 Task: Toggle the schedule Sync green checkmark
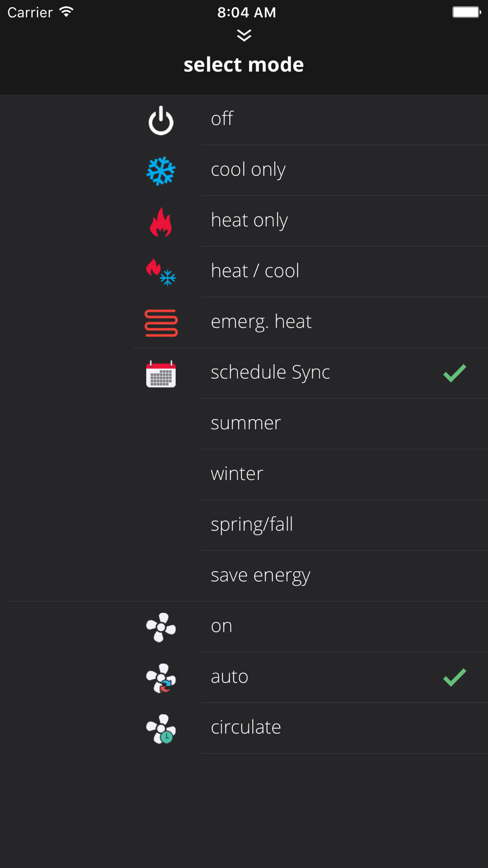coord(454,373)
